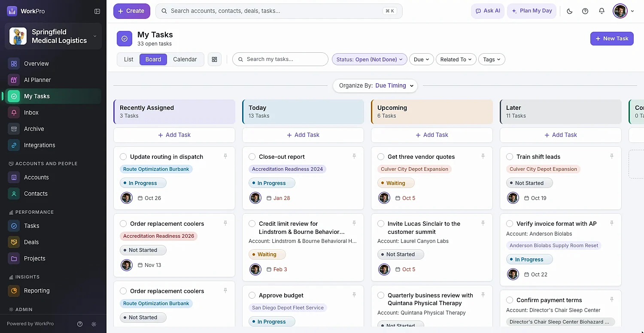Mark Invite Lucas Sinclair task complete
This screenshot has width=644, height=333.
pos(381,224)
